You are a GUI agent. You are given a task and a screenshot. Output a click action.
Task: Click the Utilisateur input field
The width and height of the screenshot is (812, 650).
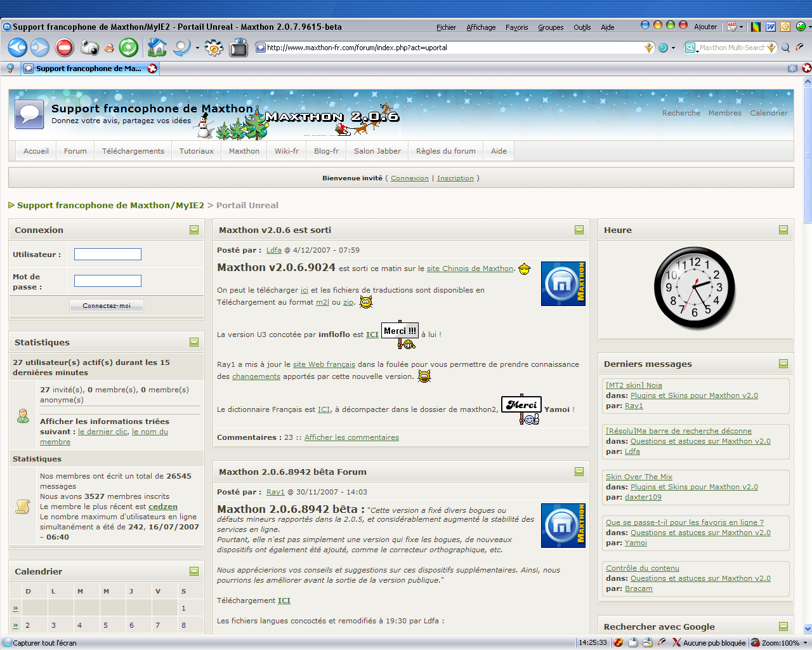pos(108,255)
